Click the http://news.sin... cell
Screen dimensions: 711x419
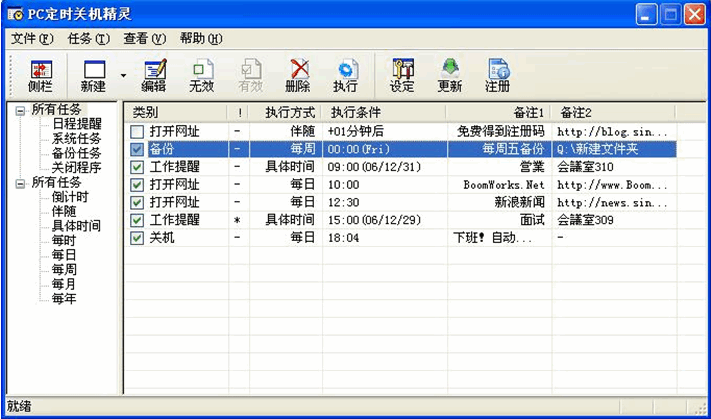[x=614, y=202]
